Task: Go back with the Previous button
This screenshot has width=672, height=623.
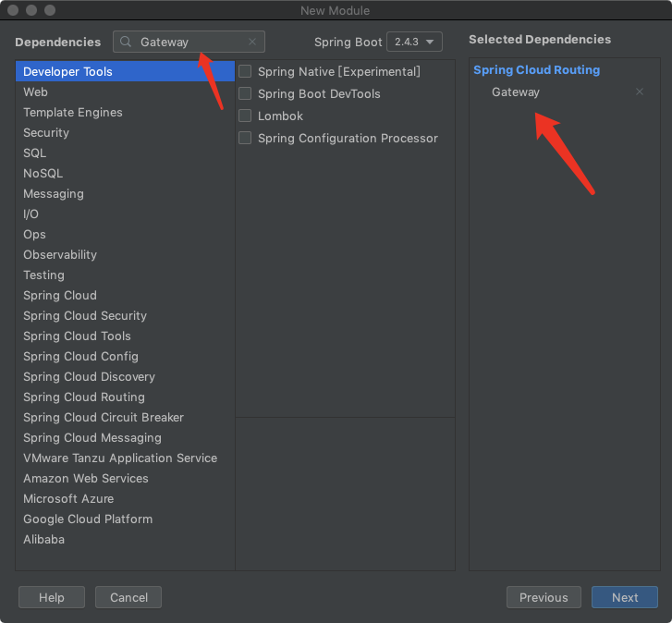Action: tap(544, 597)
